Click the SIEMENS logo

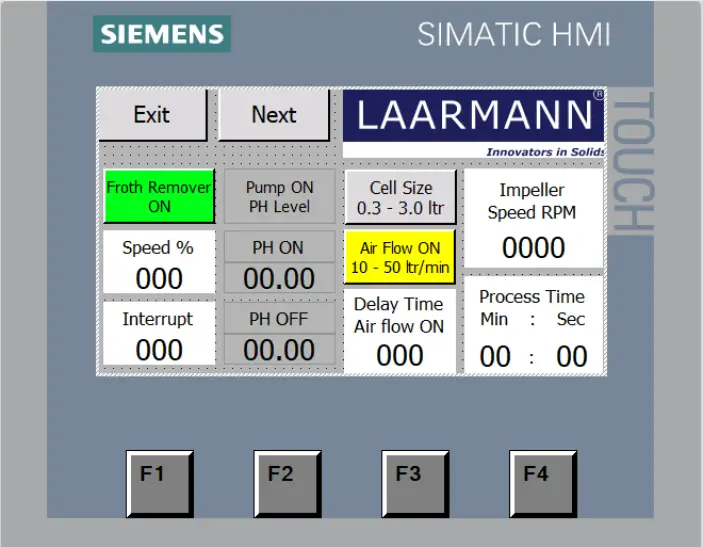[162, 34]
